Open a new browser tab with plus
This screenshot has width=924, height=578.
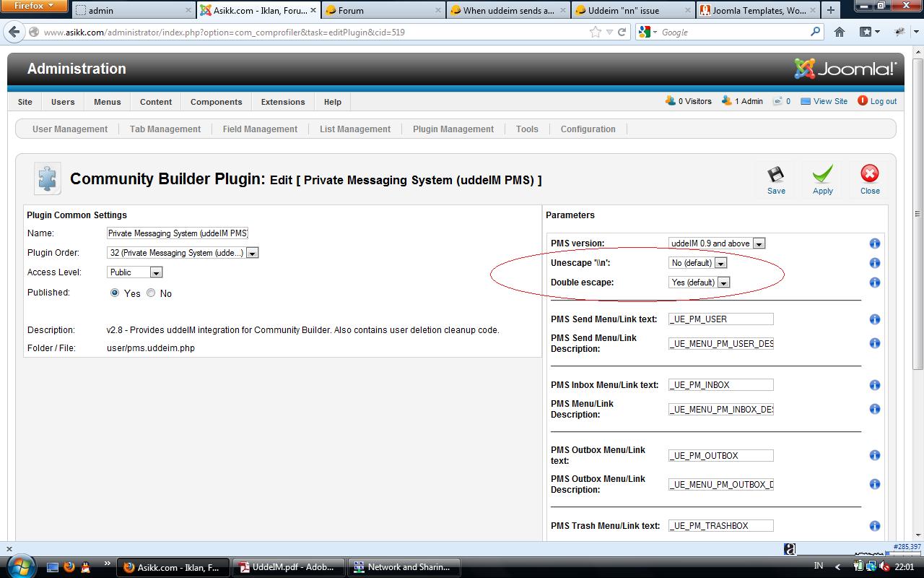(x=831, y=10)
